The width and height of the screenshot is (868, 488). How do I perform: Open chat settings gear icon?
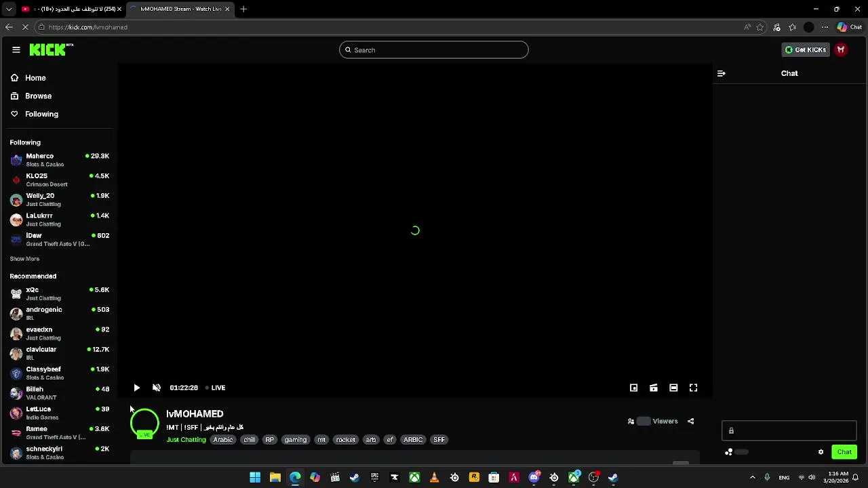[821, 452]
